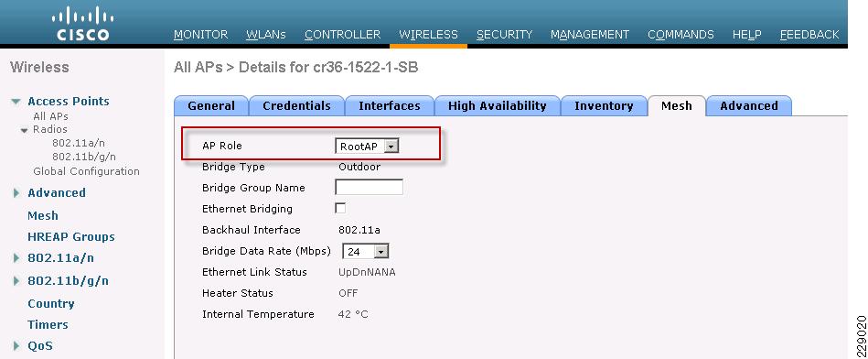This screenshot has height=359, width=868.
Task: Open the sidebar Advanced link
Action: (x=57, y=193)
